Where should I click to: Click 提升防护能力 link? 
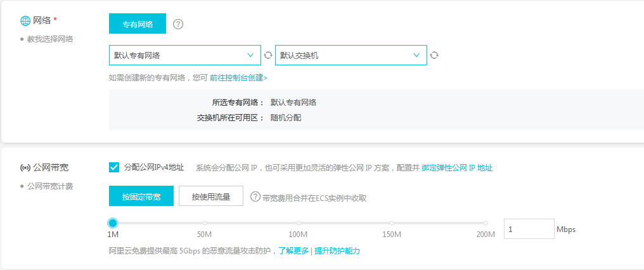[337, 251]
